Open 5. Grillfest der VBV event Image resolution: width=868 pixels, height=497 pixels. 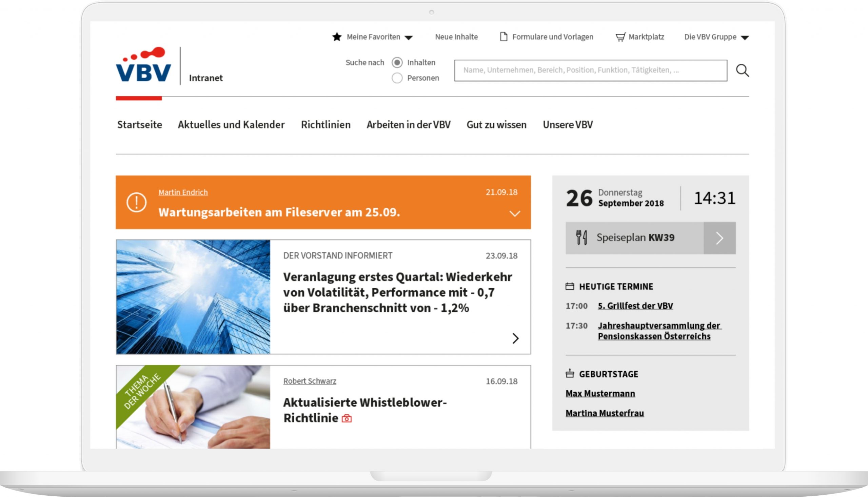635,306
